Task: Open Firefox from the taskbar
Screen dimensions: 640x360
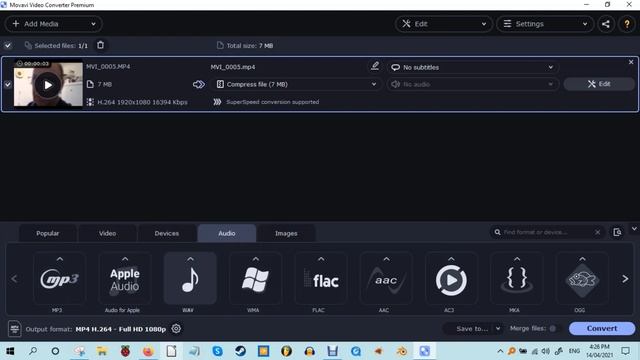Action: 148,351
